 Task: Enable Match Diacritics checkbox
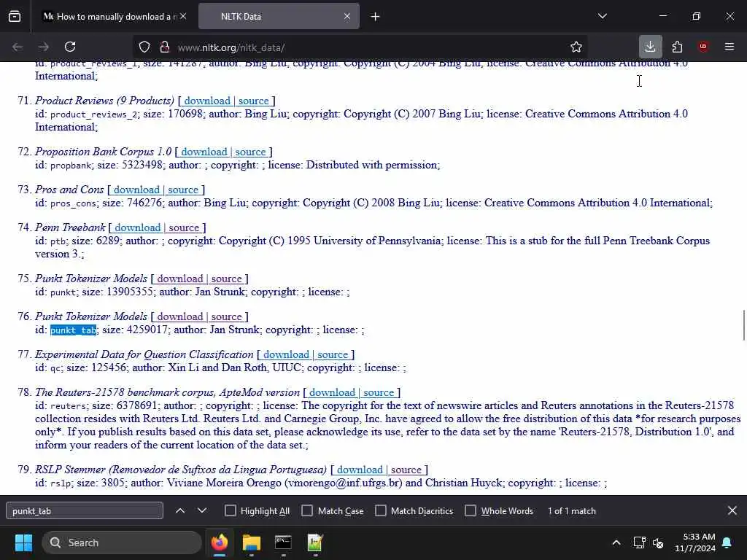point(381,511)
